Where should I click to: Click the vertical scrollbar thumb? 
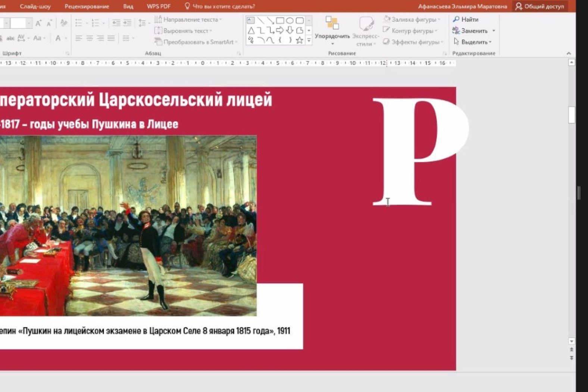pos(571,115)
